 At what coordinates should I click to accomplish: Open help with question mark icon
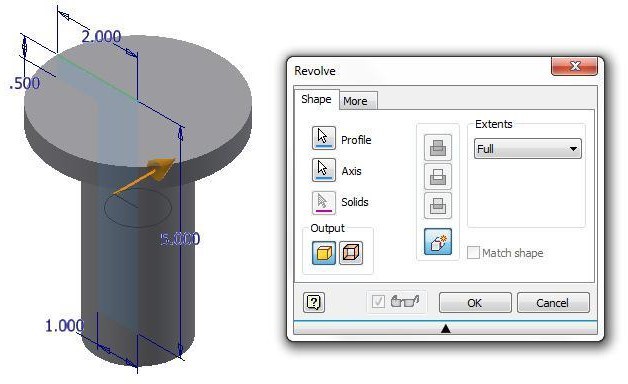[314, 302]
